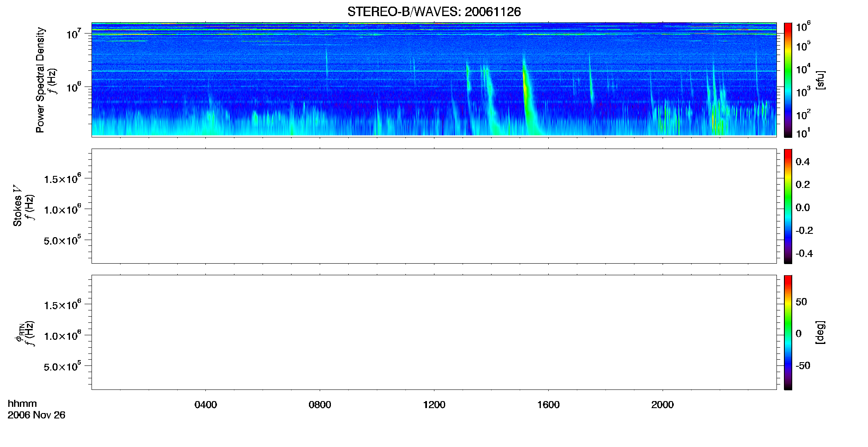The image size is (868, 447).
Task: Click the 10^6 frequency tick on the spectrogram axis
Action: coord(74,87)
